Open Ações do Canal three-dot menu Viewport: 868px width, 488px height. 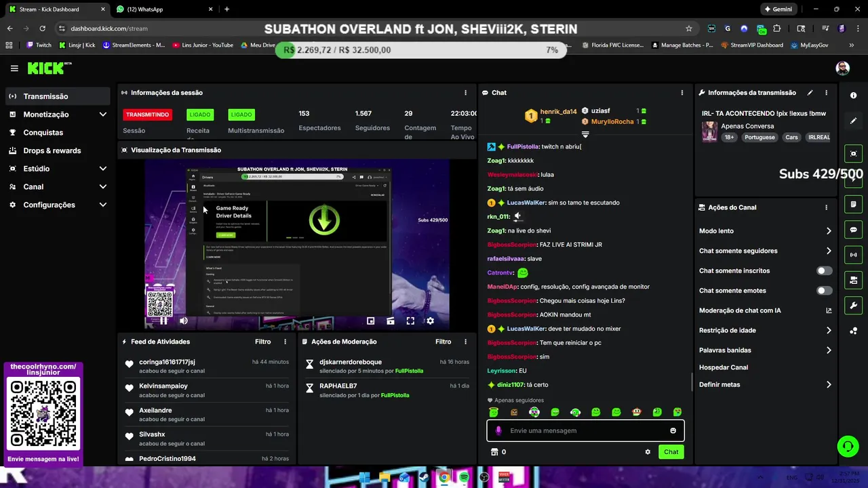[x=826, y=207]
